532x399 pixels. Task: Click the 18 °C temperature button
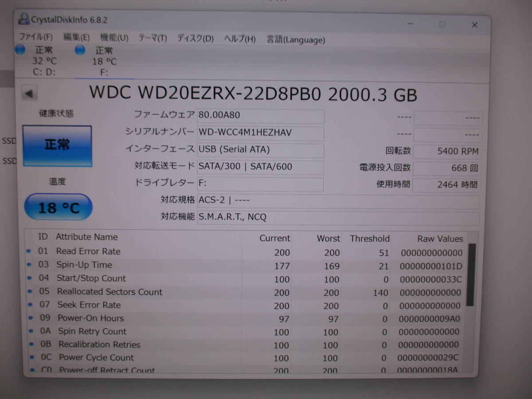pyautogui.click(x=58, y=207)
